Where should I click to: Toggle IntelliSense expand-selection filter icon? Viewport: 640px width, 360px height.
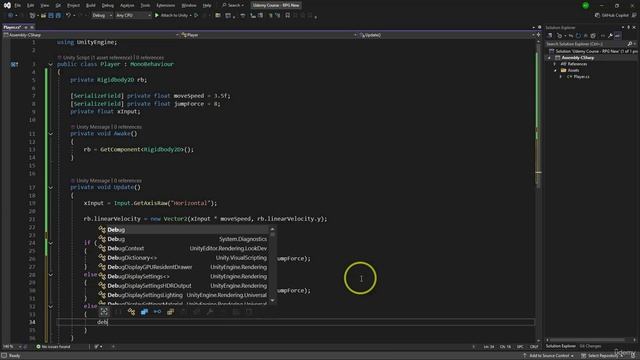tap(104, 312)
